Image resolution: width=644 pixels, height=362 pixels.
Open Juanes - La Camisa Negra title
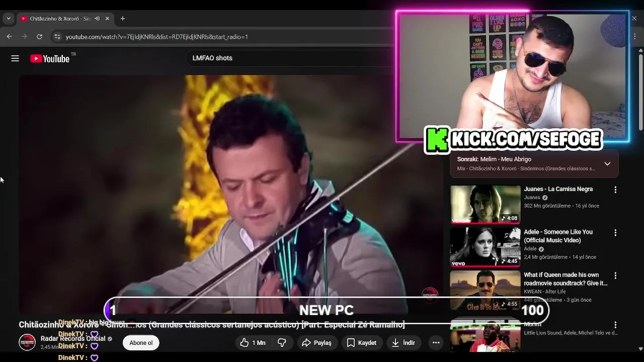(x=558, y=189)
